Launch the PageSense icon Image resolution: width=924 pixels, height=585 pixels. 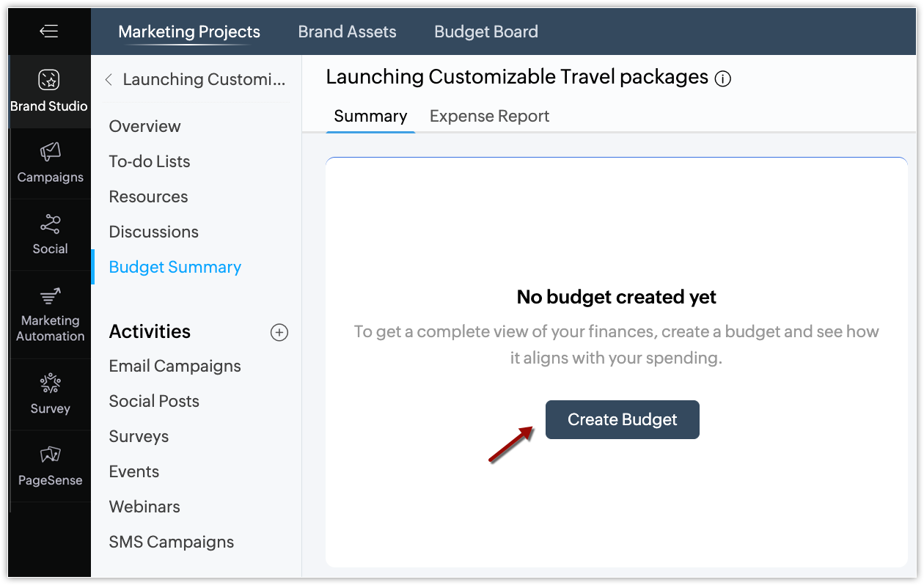tap(50, 455)
